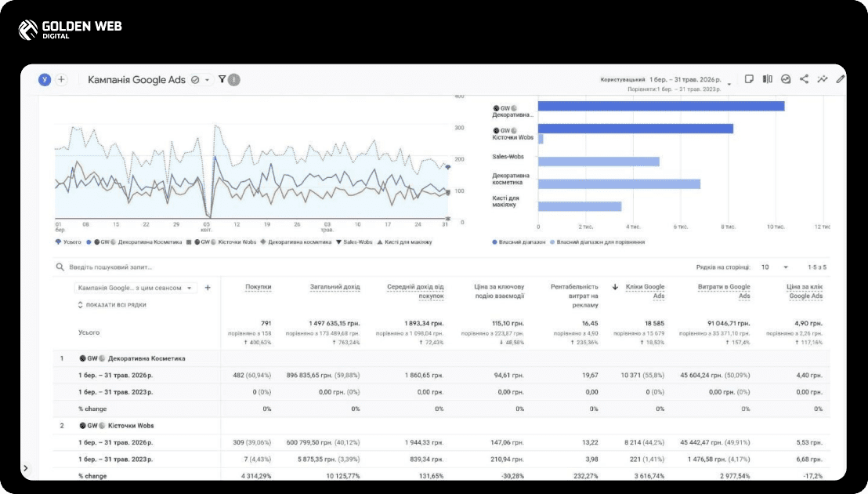
Task: Expand the side navigation chevron arrow
Action: point(26,468)
